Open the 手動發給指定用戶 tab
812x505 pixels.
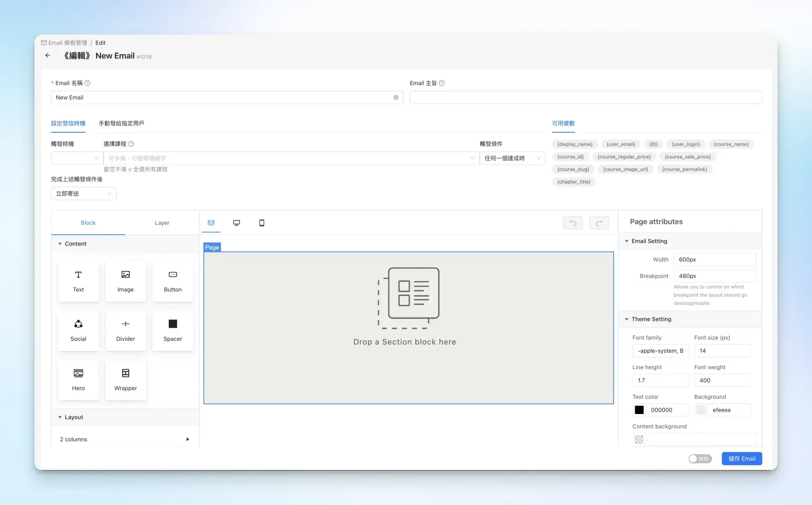tap(121, 124)
